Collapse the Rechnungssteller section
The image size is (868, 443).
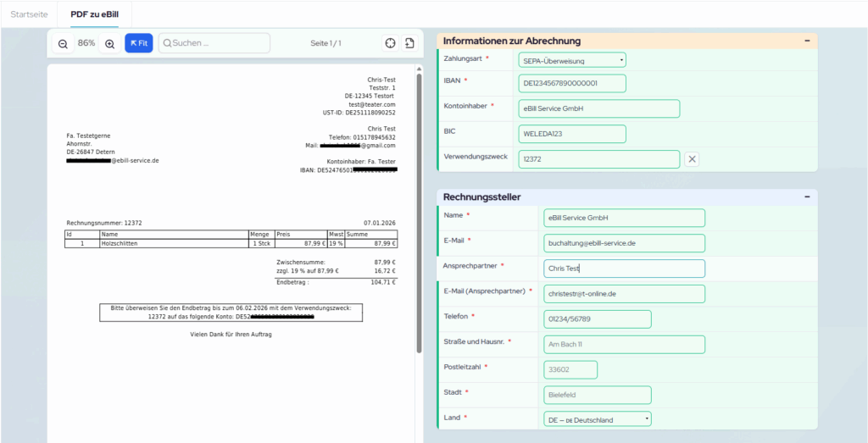(x=807, y=197)
